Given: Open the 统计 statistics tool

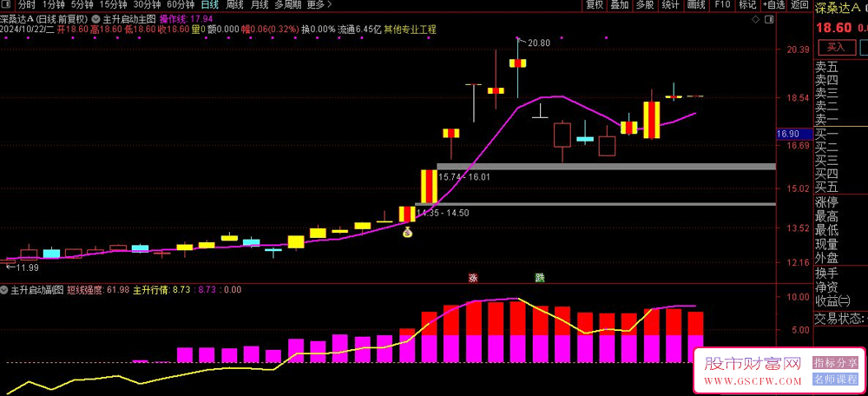Looking at the screenshot, I should tap(670, 5).
